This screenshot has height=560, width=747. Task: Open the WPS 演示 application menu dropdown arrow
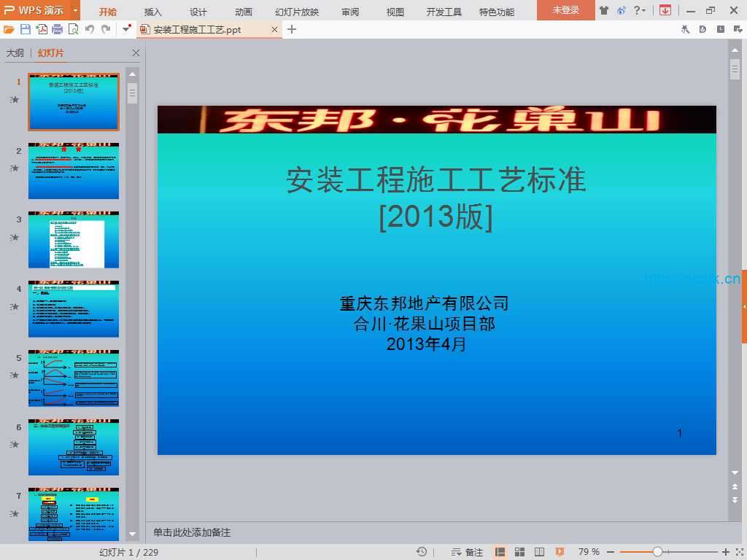(x=75, y=10)
